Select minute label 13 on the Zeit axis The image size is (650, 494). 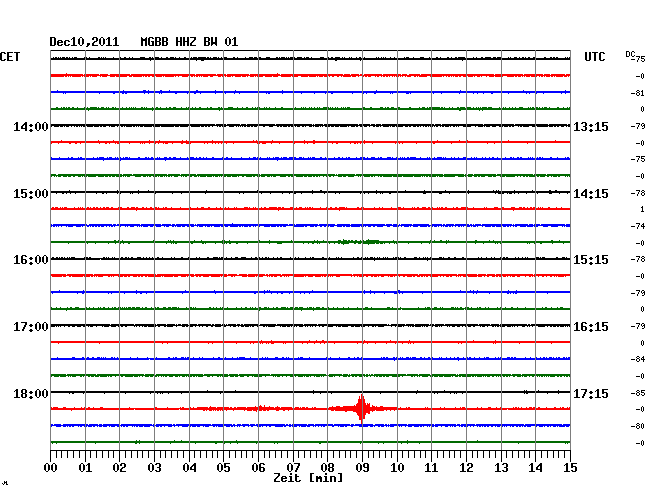click(501, 468)
